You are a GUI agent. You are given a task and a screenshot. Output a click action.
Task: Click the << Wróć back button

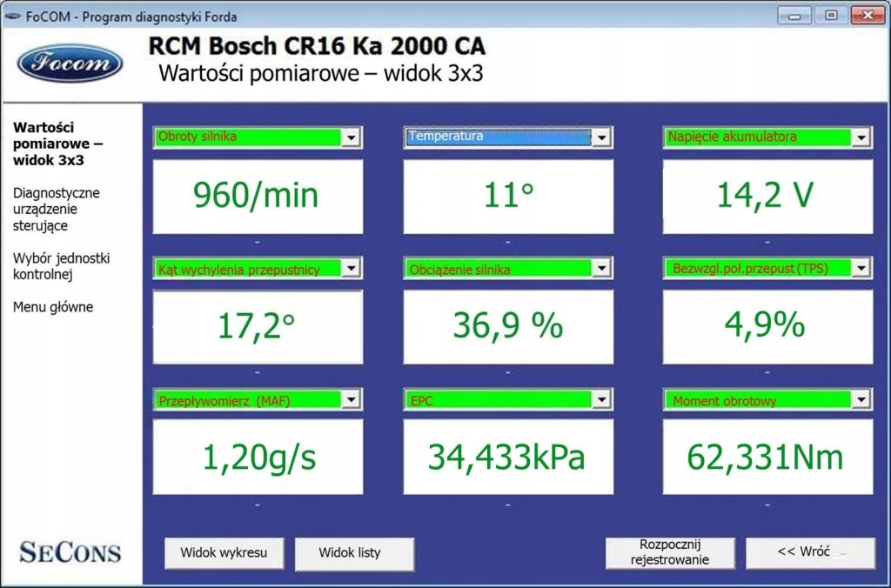pos(810,552)
